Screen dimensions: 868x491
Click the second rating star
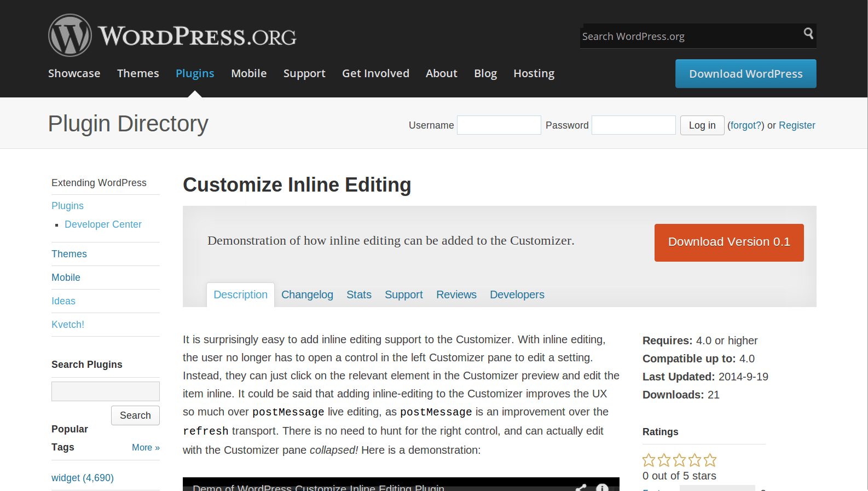coord(664,460)
